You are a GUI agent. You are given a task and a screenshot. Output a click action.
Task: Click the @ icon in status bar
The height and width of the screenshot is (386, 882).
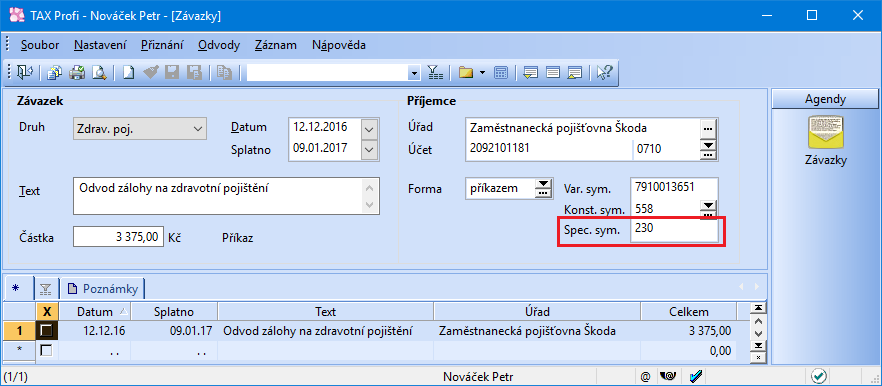coord(645,376)
